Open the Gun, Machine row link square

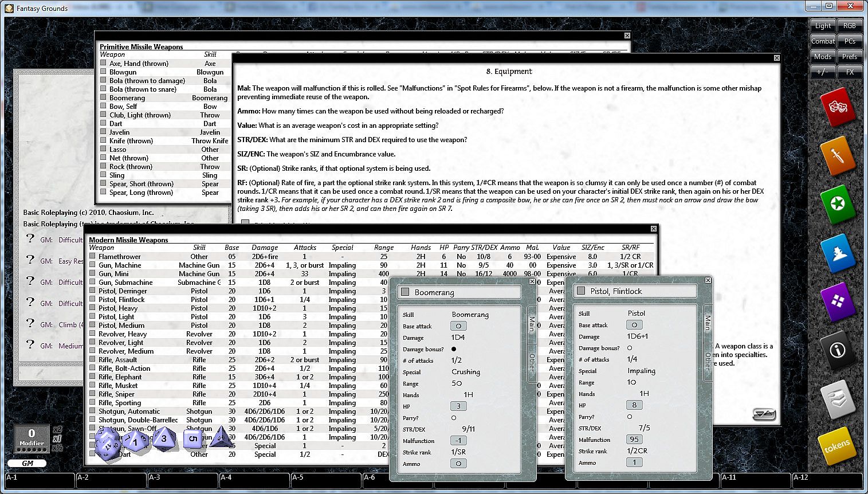92,265
